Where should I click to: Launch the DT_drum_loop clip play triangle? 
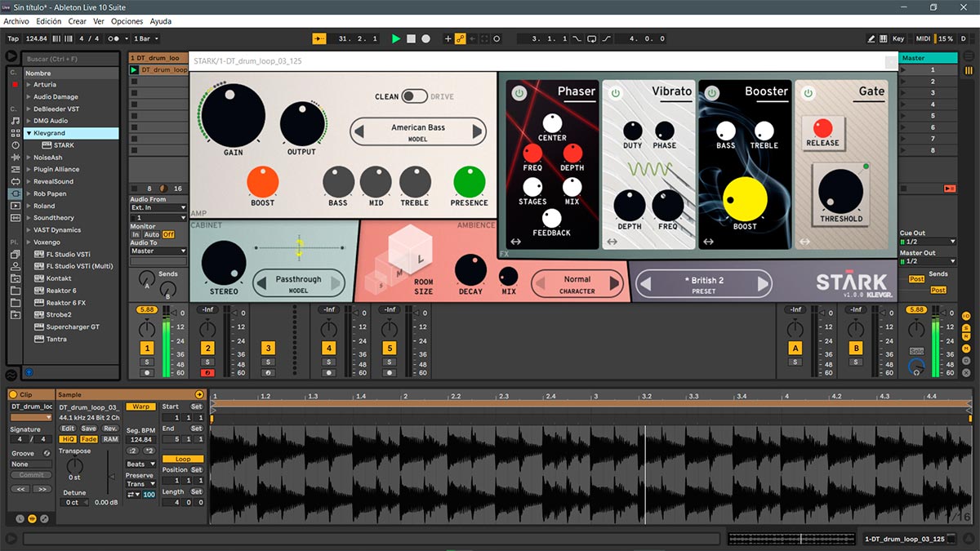pyautogui.click(x=135, y=70)
